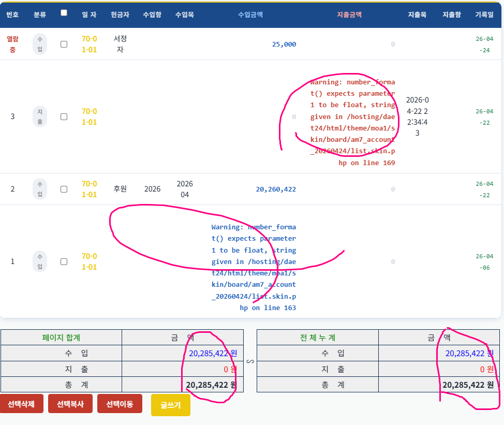Open the 70-01-01 date link on entry 3
The image size is (504, 425).
tap(90, 116)
